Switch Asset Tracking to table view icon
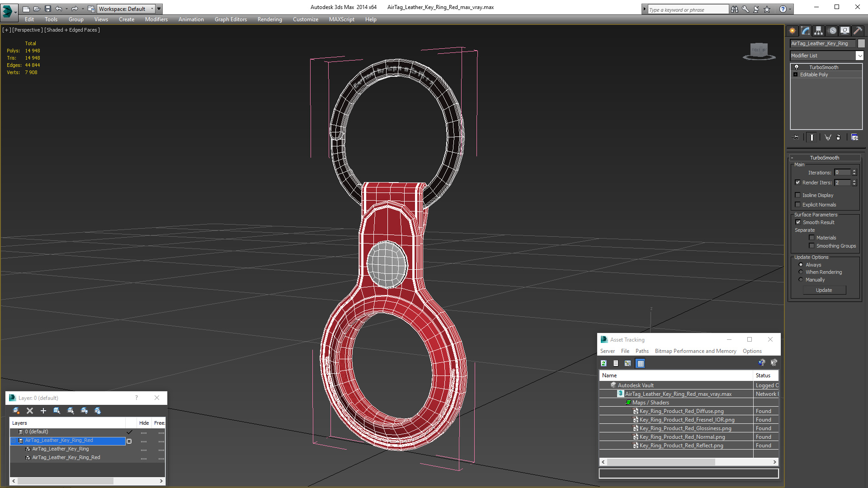The image size is (868, 488). pyautogui.click(x=640, y=363)
